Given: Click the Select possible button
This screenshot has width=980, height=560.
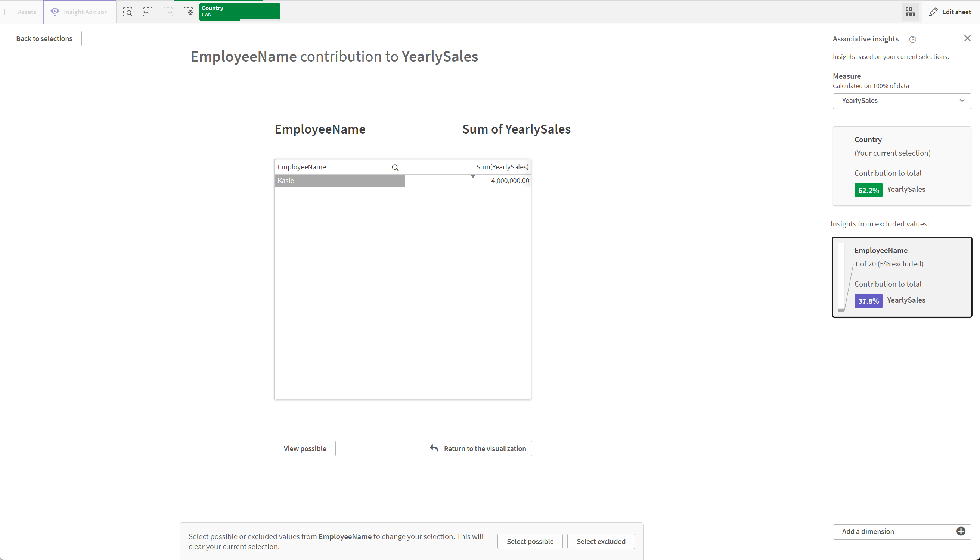Looking at the screenshot, I should [530, 541].
